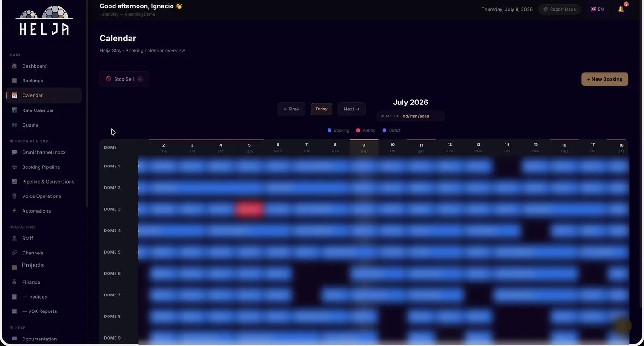Select the Calendar icon in sidebar
The width and height of the screenshot is (644, 346).
[x=14, y=95]
